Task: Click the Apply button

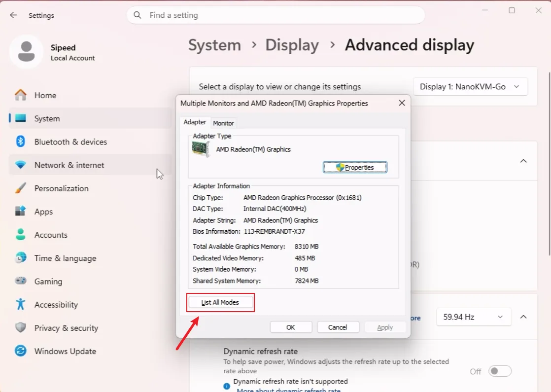Action: pyautogui.click(x=385, y=327)
